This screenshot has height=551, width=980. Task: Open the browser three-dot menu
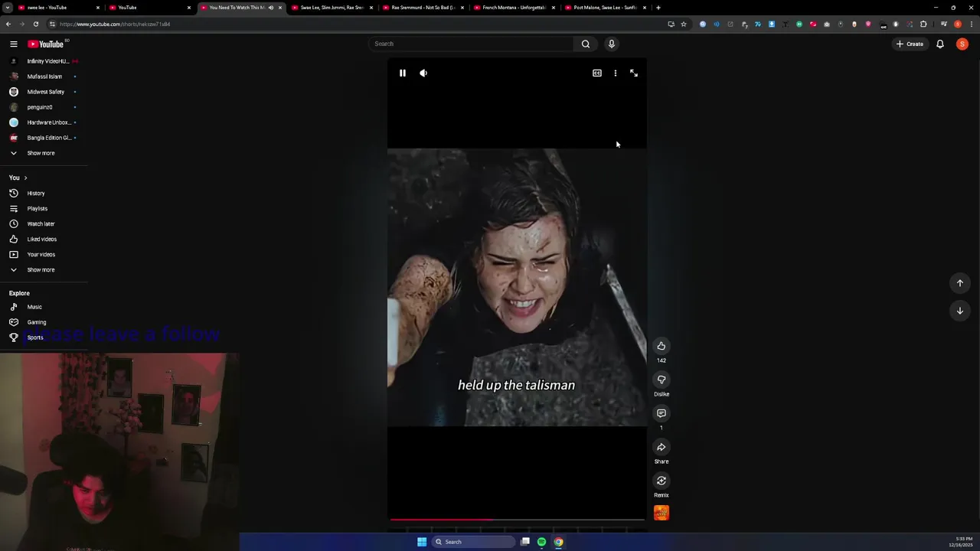point(971,24)
